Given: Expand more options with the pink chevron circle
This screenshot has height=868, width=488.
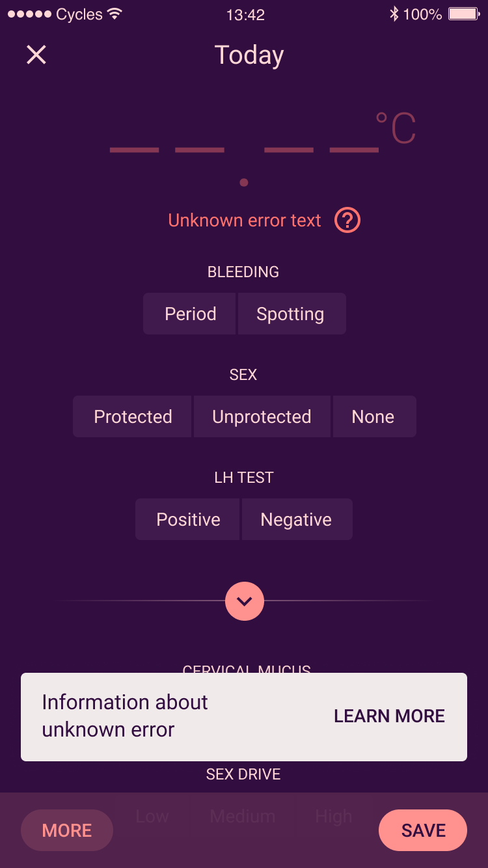Looking at the screenshot, I should click(245, 601).
